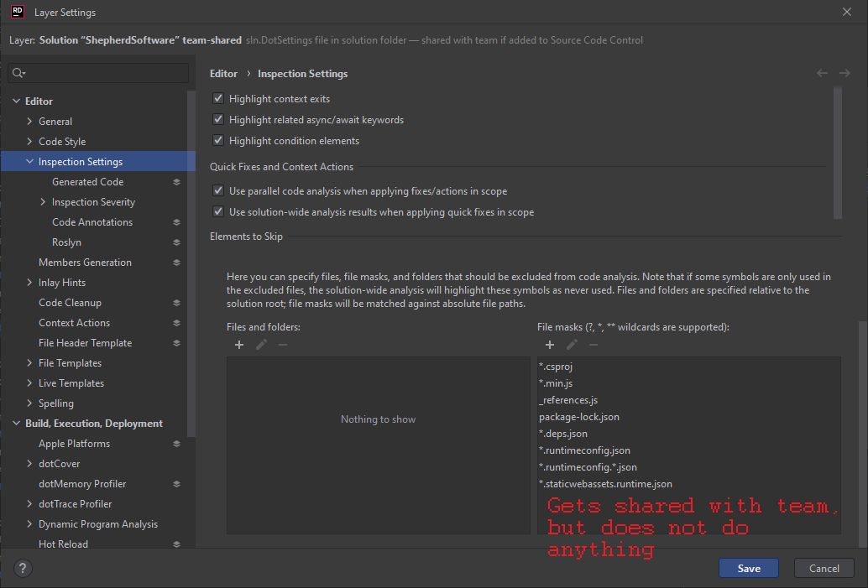Add a new file mask
The width and height of the screenshot is (868, 588).
coord(550,345)
